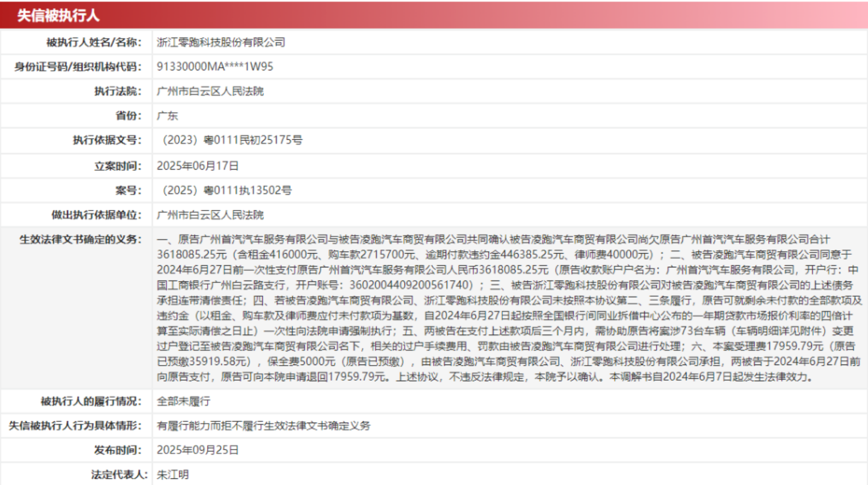Click case number (2025)粤0111执13502号

point(226,190)
